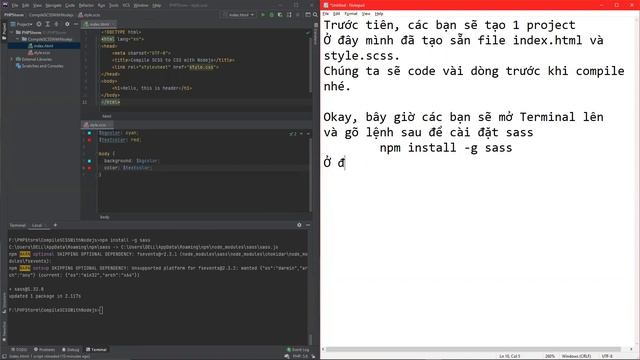
Task: Switch to the style.scss editor tab
Action: (x=96, y=125)
